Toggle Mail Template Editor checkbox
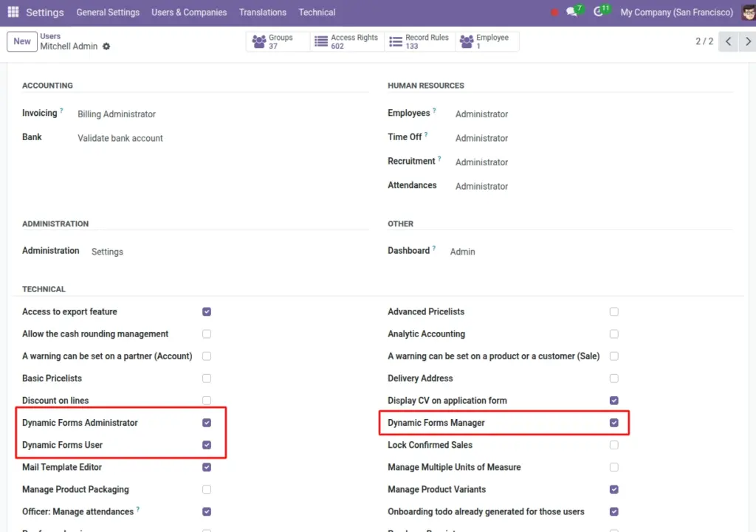This screenshot has height=532, width=756. tap(207, 467)
